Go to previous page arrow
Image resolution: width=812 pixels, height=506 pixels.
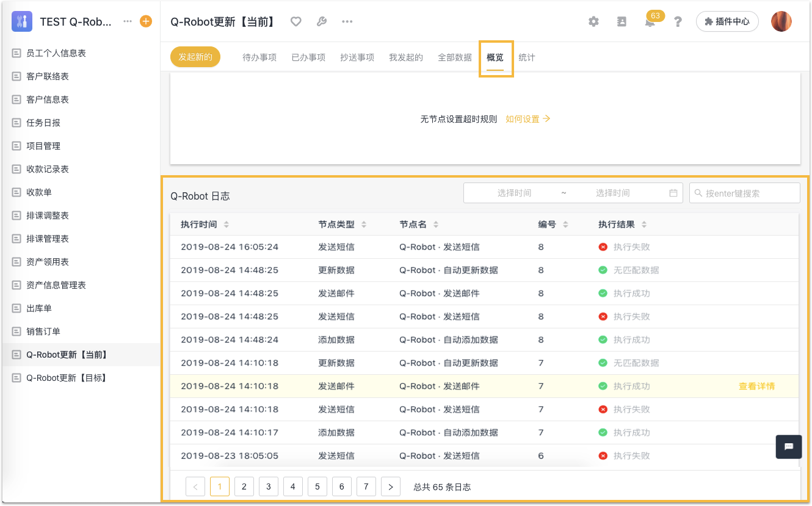pos(195,486)
